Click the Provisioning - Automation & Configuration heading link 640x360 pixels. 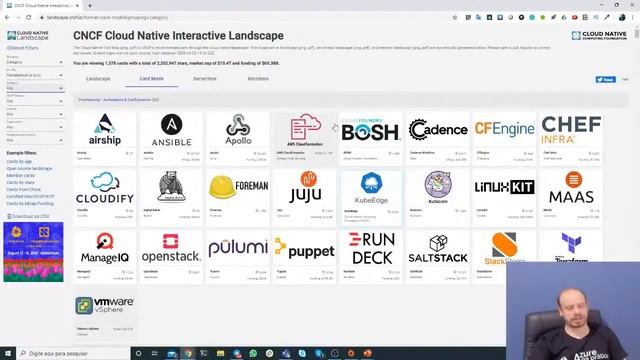tap(119, 100)
